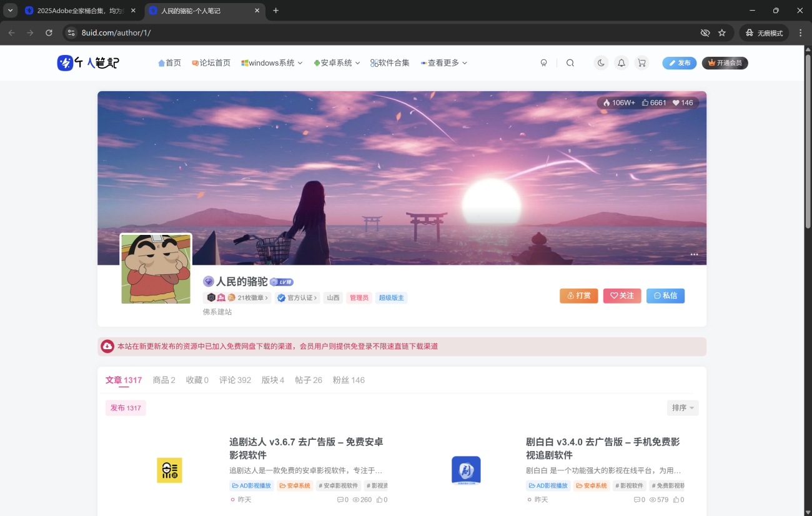The width and height of the screenshot is (812, 516).
Task: Open the 排序 sorting dropdown
Action: click(x=682, y=407)
